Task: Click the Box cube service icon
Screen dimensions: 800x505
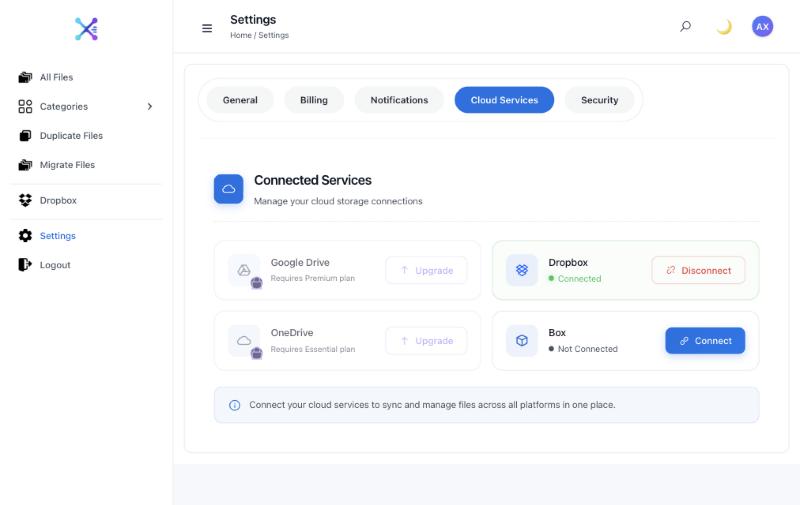Action: click(521, 340)
